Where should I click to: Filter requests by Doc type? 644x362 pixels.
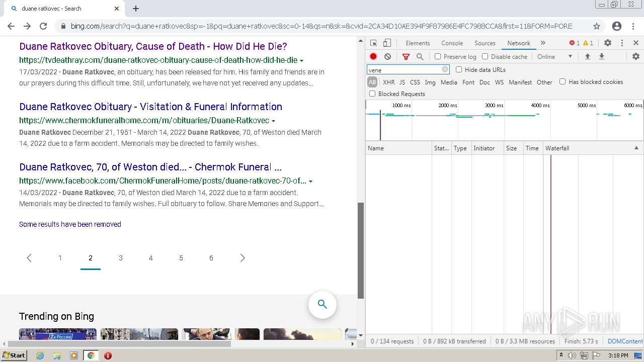tap(485, 82)
